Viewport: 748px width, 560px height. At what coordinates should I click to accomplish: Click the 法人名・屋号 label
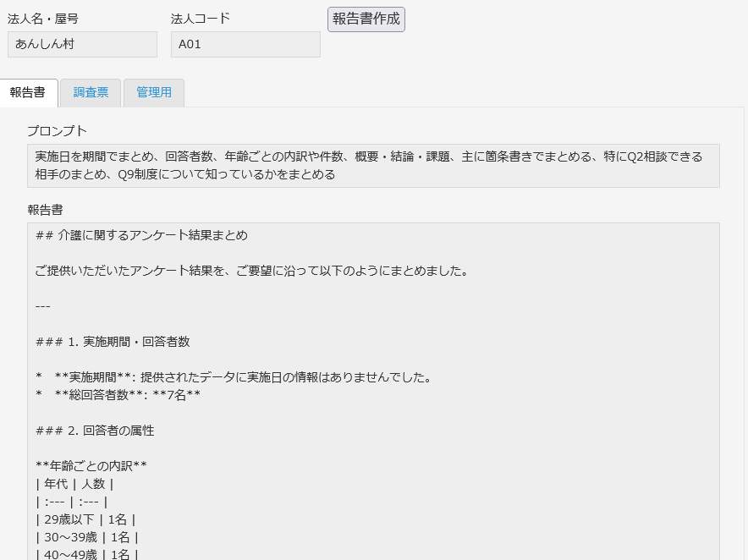pyautogui.click(x=43, y=19)
